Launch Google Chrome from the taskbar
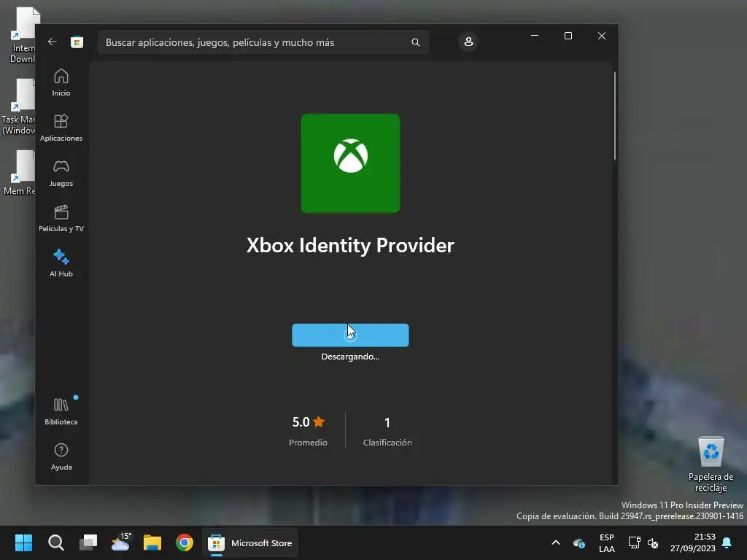 185,542
